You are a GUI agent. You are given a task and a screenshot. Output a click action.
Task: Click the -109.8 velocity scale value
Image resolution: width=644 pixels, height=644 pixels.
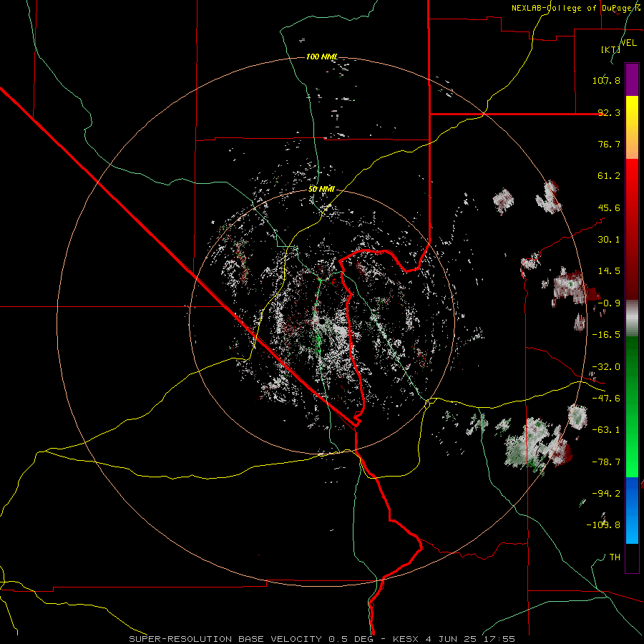point(603,525)
